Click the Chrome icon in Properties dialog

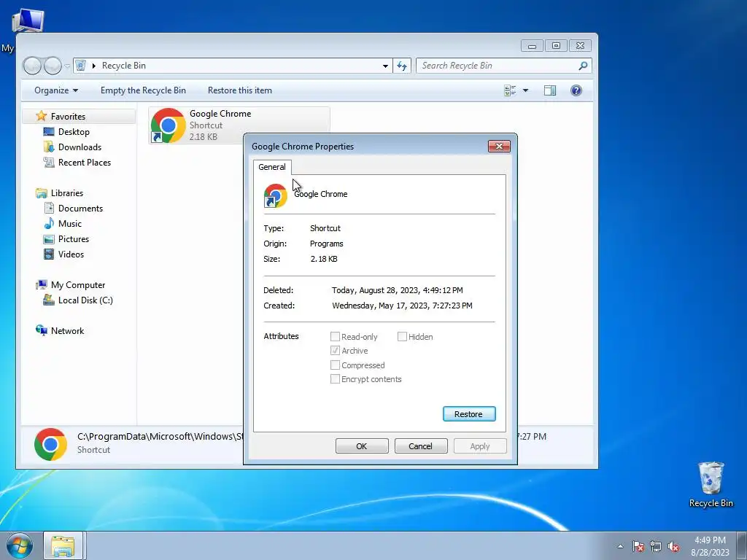(x=276, y=195)
